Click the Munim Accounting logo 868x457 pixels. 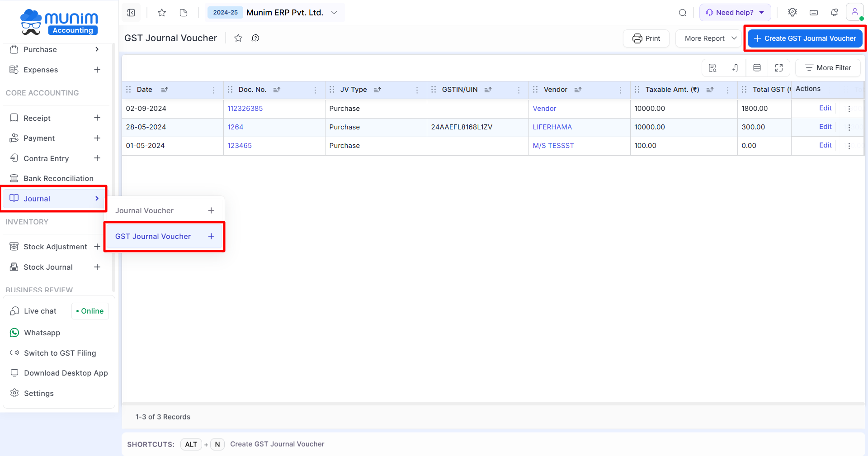click(59, 22)
